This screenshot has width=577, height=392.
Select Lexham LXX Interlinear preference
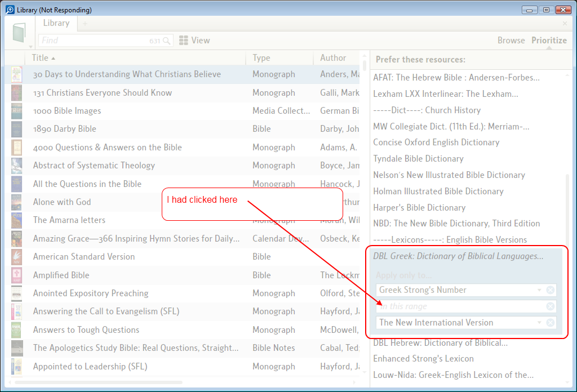pyautogui.click(x=446, y=94)
